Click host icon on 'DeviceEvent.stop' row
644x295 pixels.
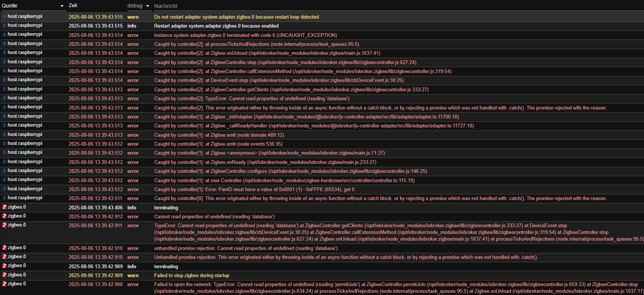[4, 80]
